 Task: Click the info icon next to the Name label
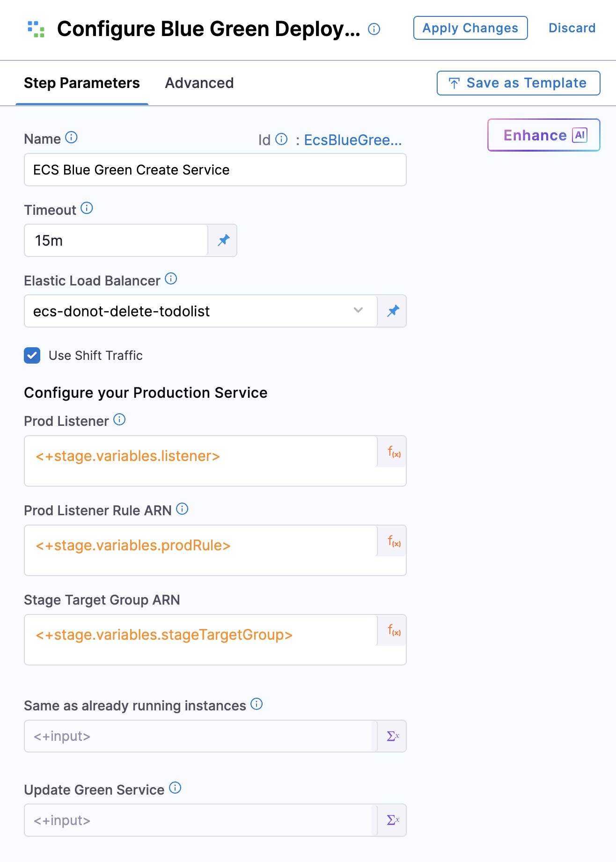(x=71, y=138)
